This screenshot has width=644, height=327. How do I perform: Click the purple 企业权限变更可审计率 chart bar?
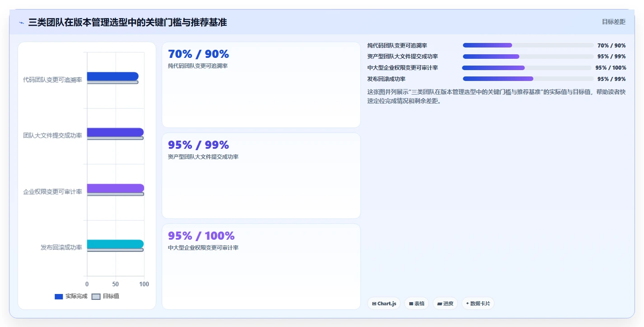(115, 188)
